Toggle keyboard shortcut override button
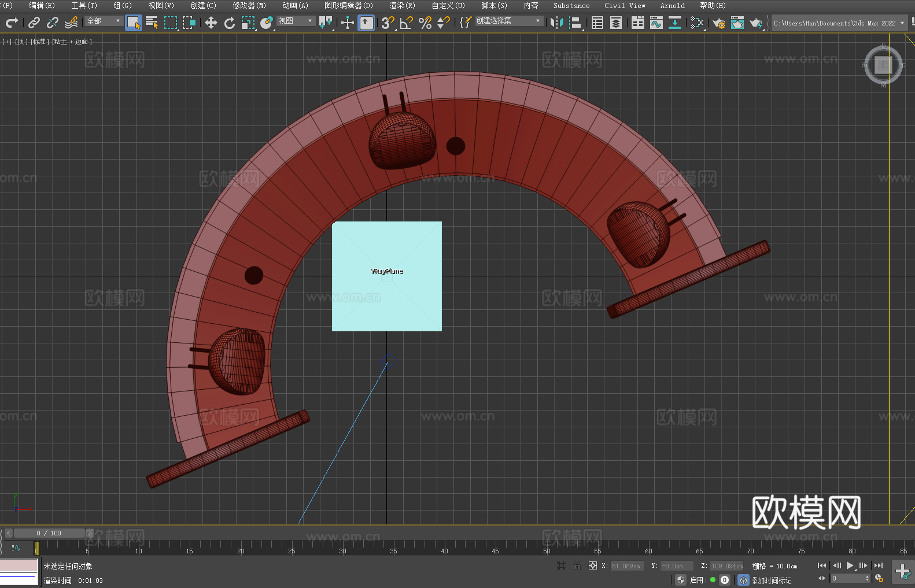This screenshot has width=915, height=588. coord(367,23)
